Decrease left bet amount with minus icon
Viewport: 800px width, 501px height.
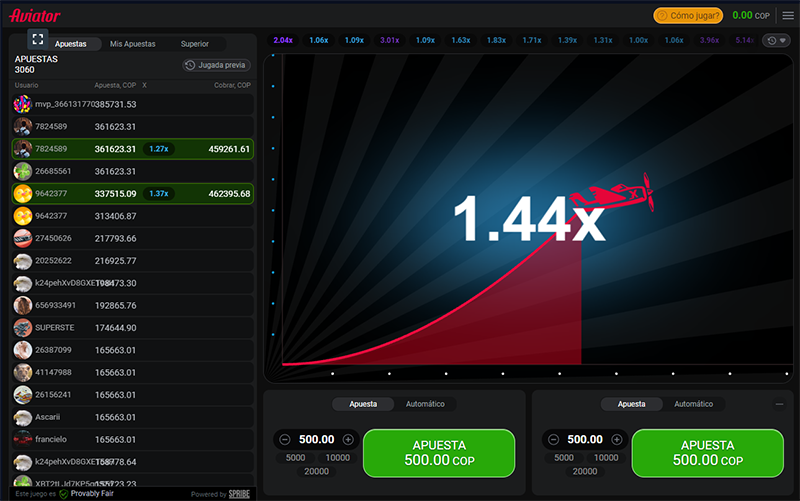click(285, 439)
